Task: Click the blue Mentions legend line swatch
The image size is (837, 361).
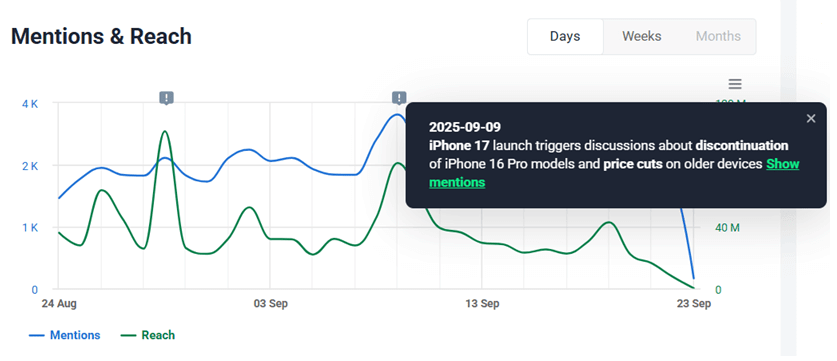Action: pos(36,335)
